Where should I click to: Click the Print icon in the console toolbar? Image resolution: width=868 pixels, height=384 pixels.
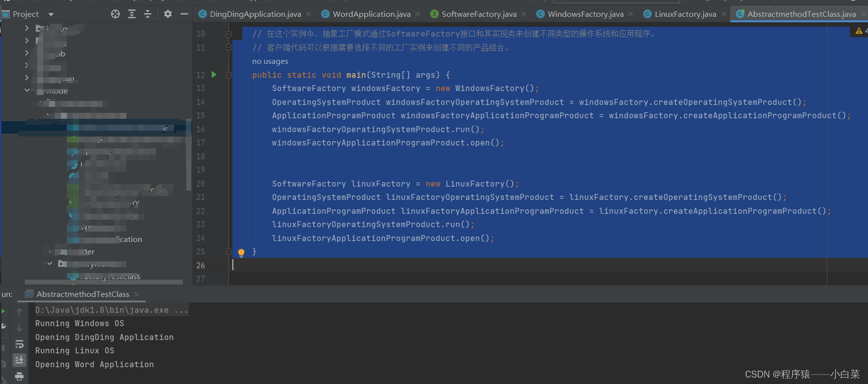(x=19, y=377)
